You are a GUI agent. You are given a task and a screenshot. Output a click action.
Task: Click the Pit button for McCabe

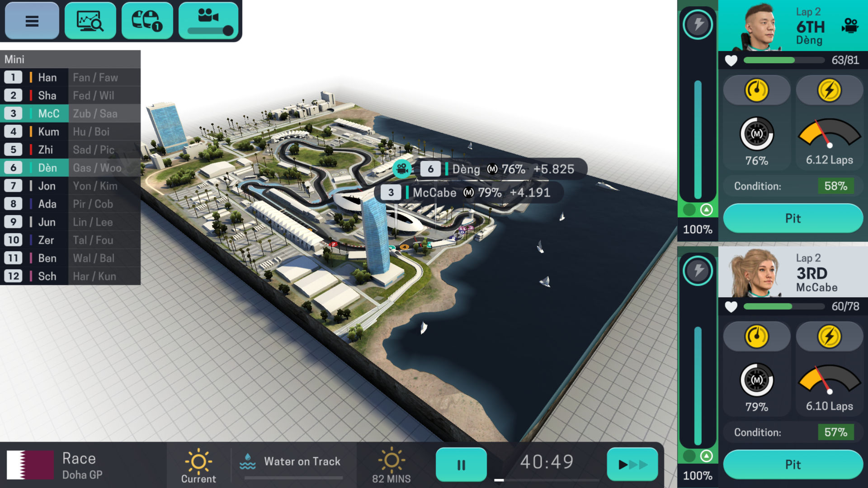[793, 464]
